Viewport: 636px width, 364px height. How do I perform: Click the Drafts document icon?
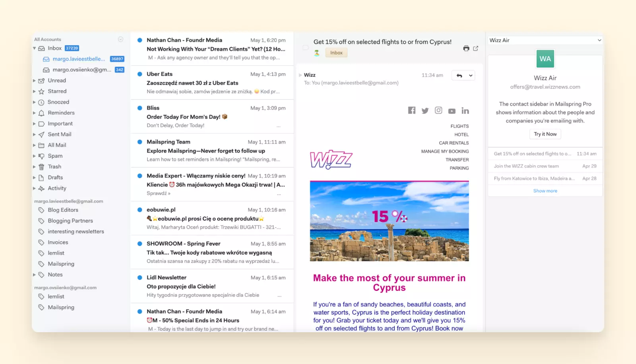click(41, 178)
